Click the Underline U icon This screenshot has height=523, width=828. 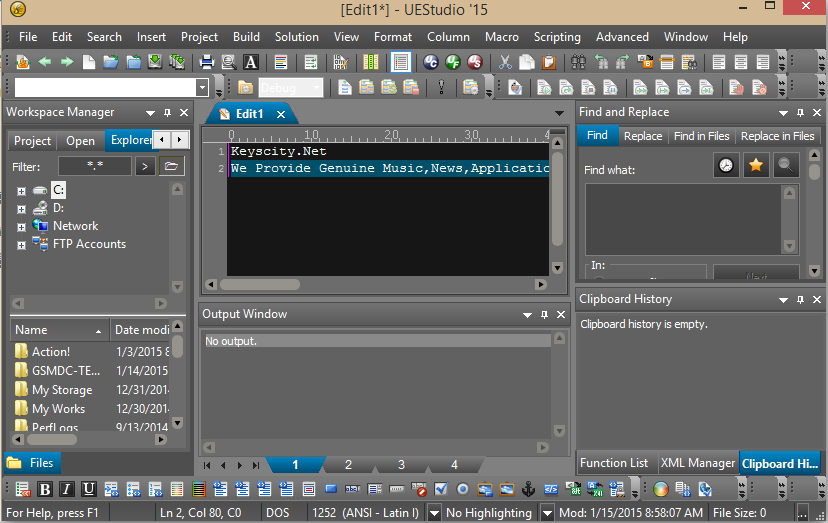(89, 490)
